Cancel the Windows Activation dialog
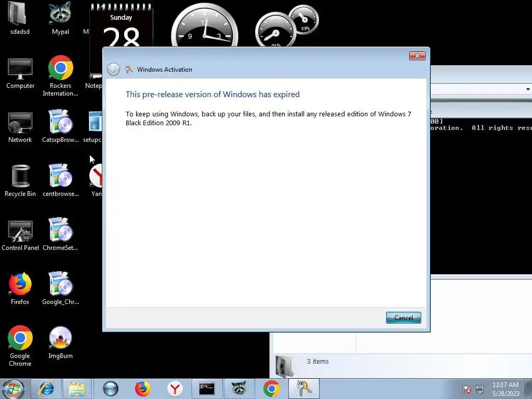The width and height of the screenshot is (532, 399). [403, 317]
